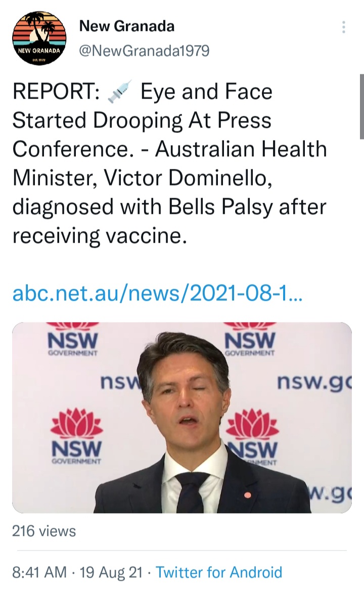
Task: Open the three-dot tweet options menu
Action: pyautogui.click(x=344, y=27)
